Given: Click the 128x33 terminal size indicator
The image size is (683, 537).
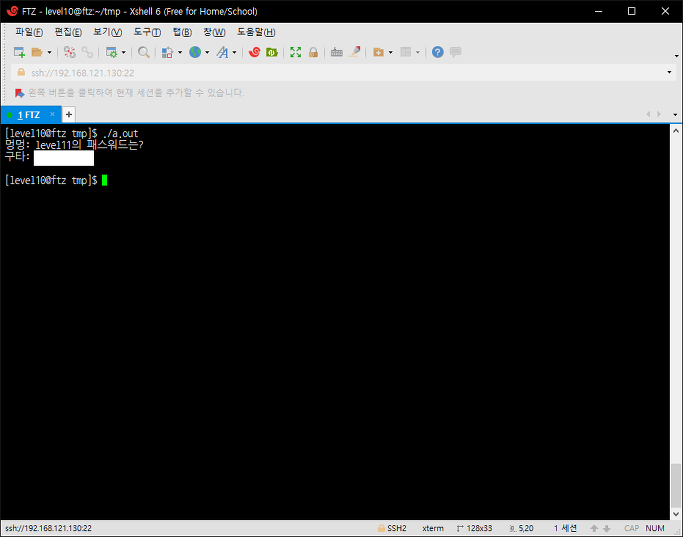Looking at the screenshot, I should click(474, 528).
